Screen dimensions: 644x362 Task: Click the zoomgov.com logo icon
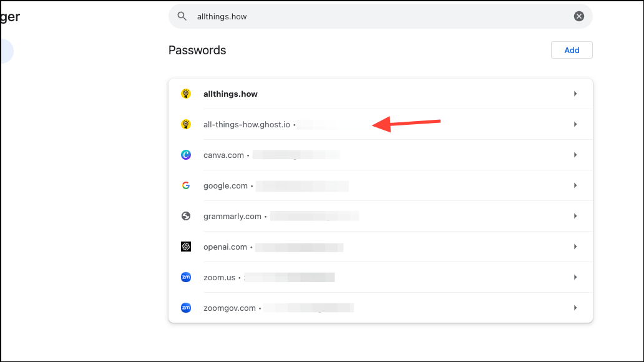[x=186, y=308]
